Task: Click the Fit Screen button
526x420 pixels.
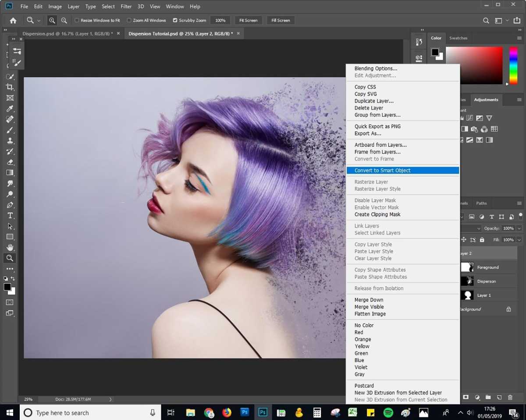Action: pyautogui.click(x=248, y=20)
